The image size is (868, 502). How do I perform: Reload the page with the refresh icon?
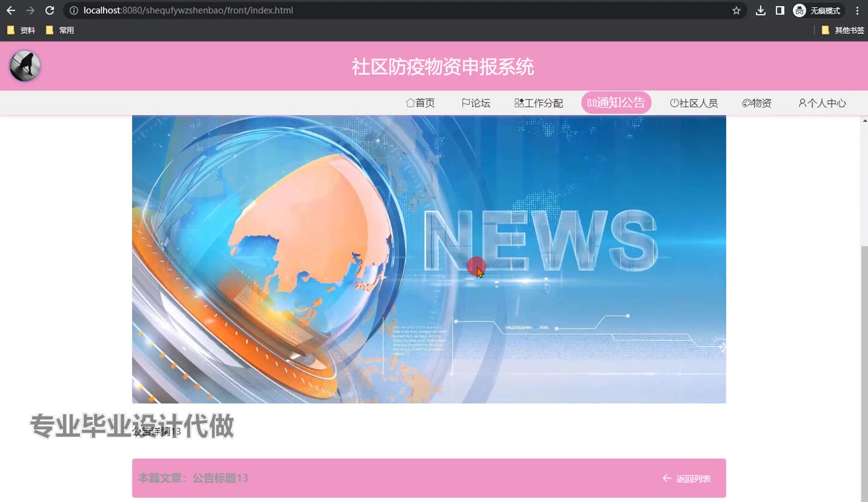[50, 10]
